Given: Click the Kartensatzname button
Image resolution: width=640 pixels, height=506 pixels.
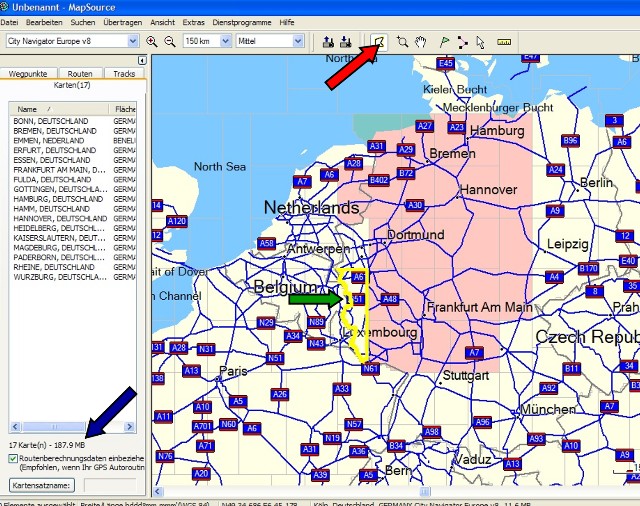Looking at the screenshot, I should tap(42, 485).
